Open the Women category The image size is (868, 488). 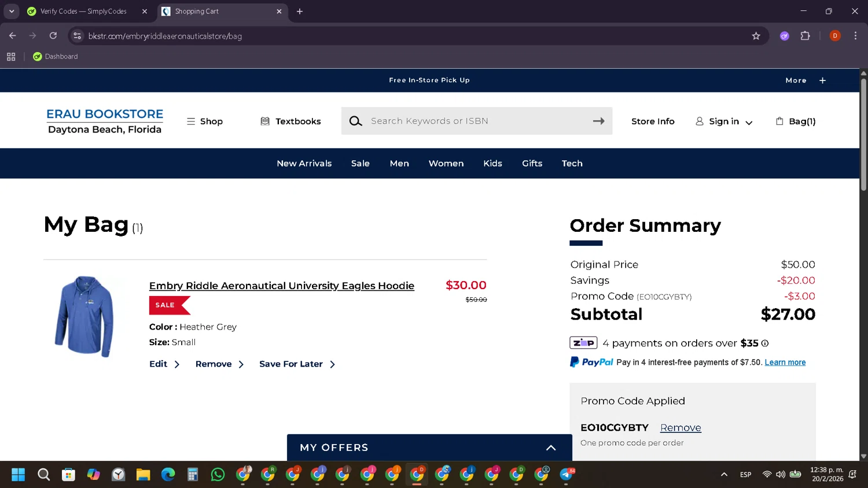tap(446, 164)
